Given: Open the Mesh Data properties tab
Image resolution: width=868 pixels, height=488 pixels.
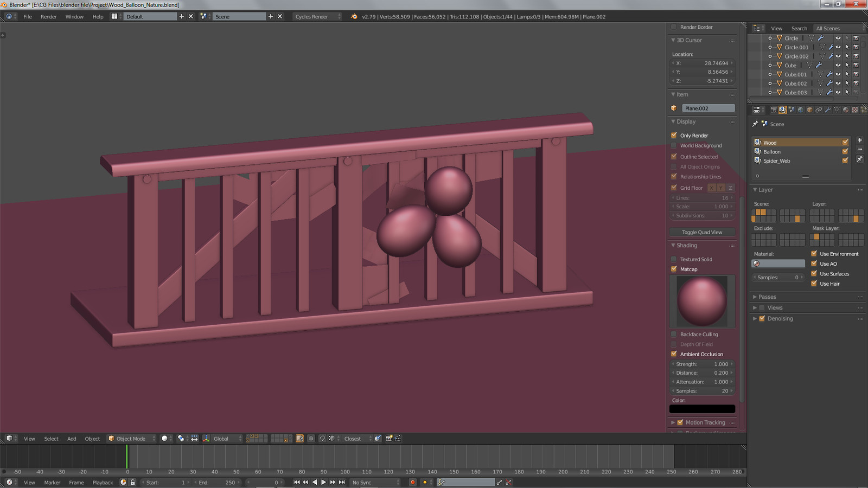Looking at the screenshot, I should pos(837,110).
